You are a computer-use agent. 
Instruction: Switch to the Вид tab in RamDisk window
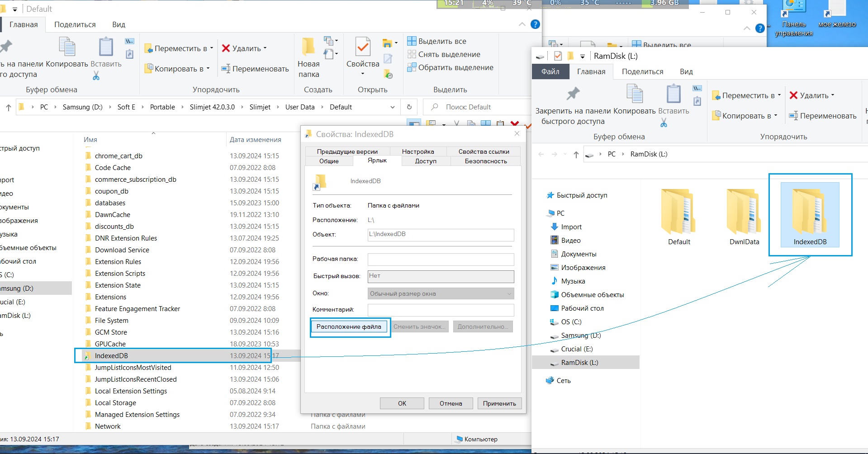point(687,71)
